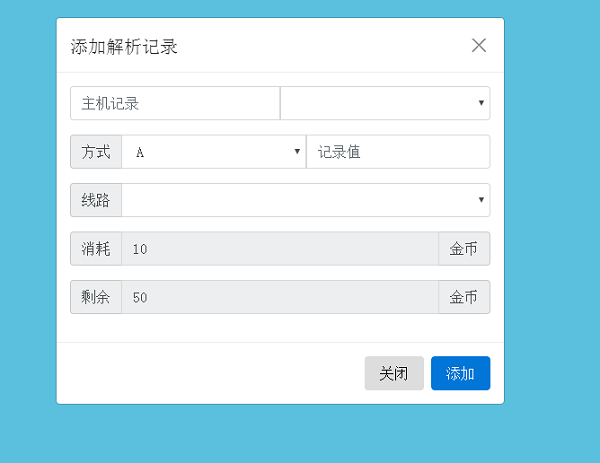Viewport: 600px width, 463px height.
Task: Click the 线路 label addon
Action: (96, 200)
